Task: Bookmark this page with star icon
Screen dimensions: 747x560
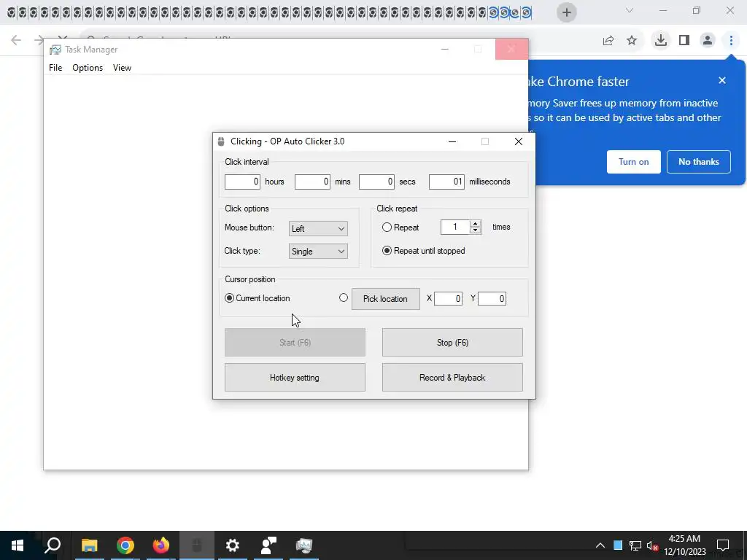Action: click(632, 41)
